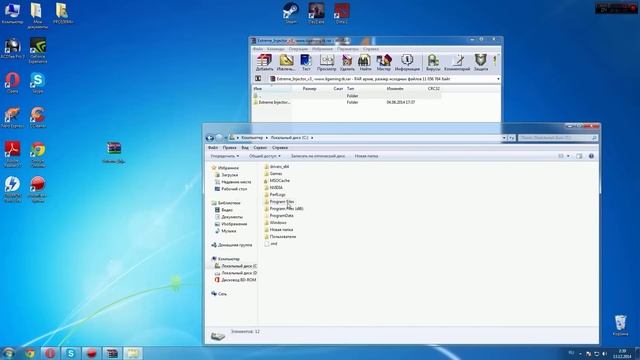The image size is (640, 360).
Task: Open Explorer's Файл menu
Action: coord(213,148)
